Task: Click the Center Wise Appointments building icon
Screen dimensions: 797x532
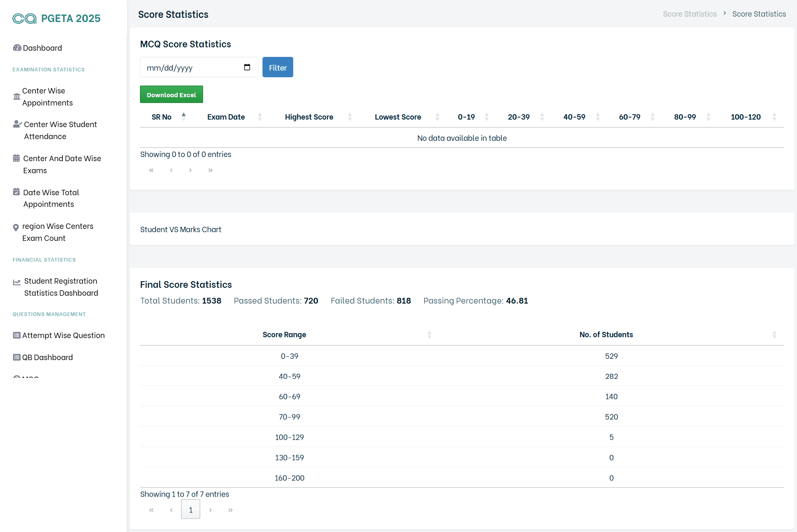Action: coord(17,97)
